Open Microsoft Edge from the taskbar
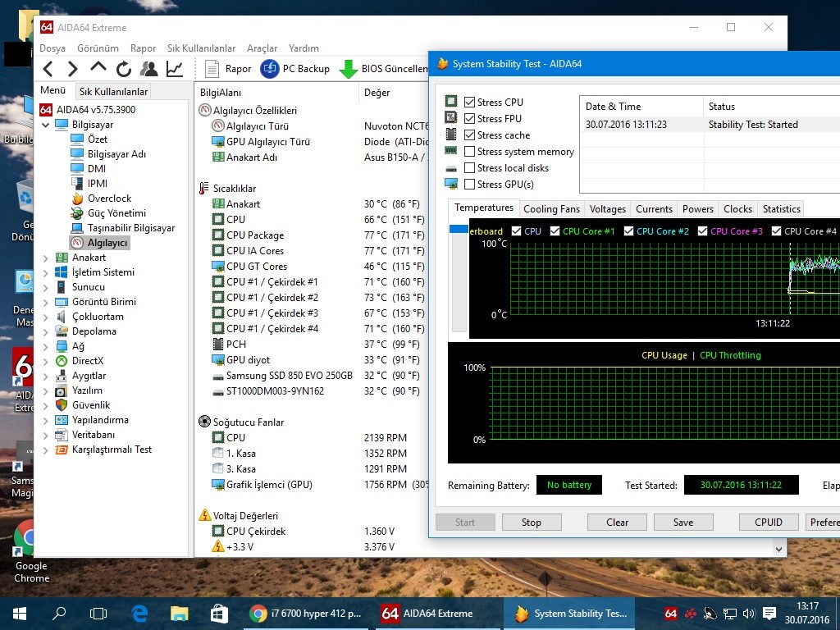 [140, 613]
